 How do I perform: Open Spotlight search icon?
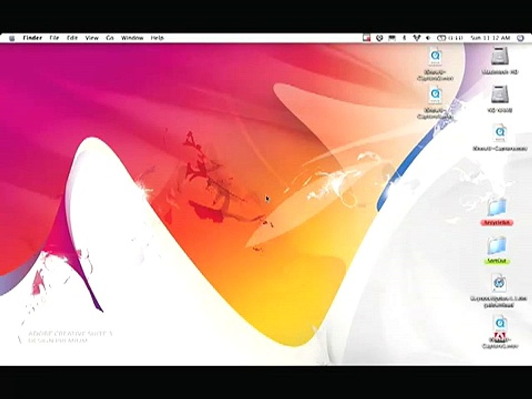520,38
